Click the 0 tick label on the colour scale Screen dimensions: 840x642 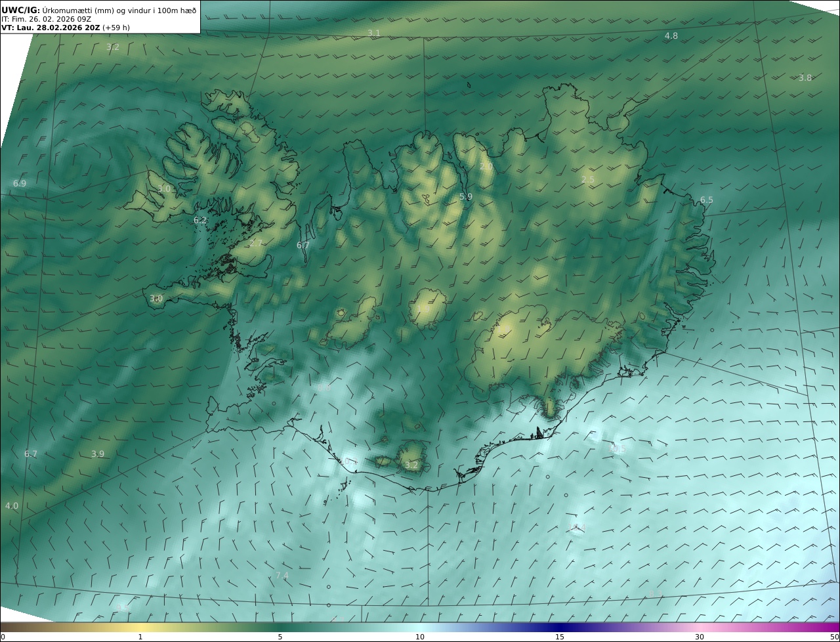click(x=3, y=637)
